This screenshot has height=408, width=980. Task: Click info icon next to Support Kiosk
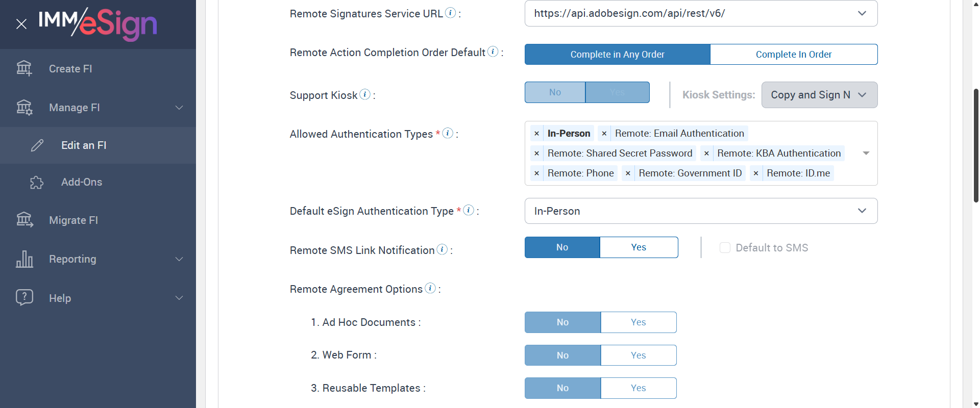tap(365, 94)
